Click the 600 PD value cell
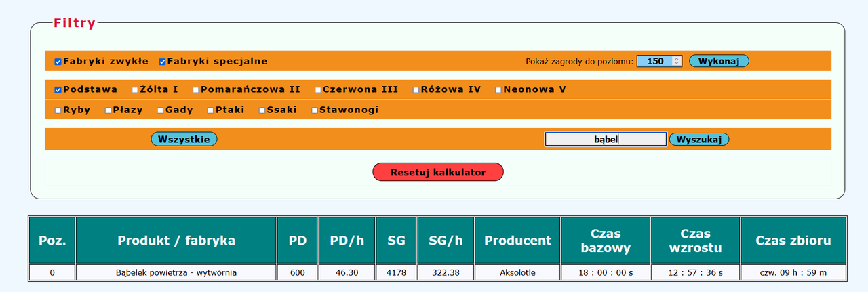 pos(298,272)
